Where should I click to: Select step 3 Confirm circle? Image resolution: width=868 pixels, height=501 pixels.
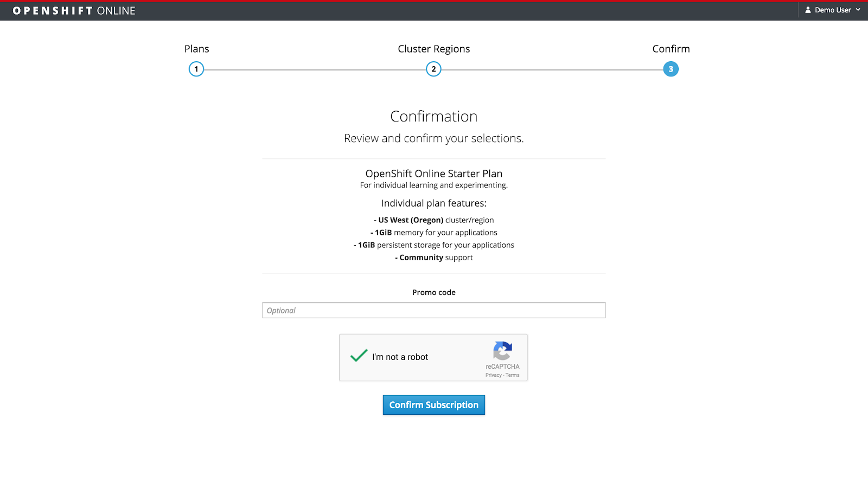click(x=671, y=69)
